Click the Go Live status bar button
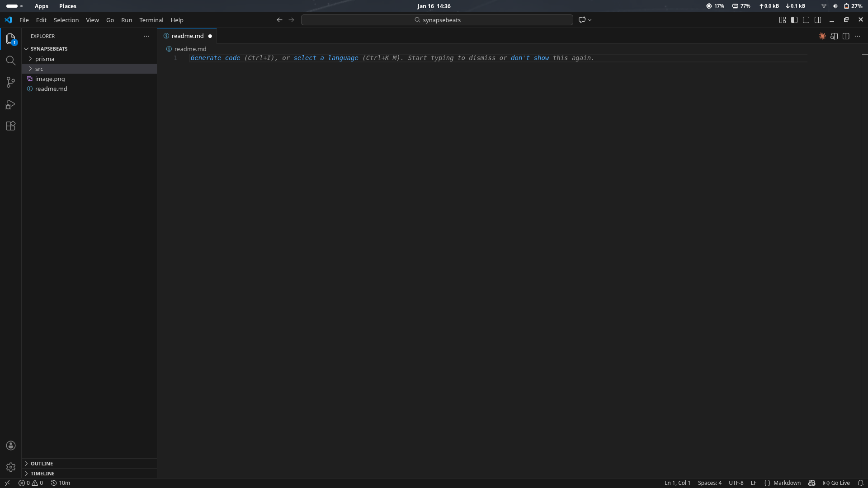 coord(836,483)
